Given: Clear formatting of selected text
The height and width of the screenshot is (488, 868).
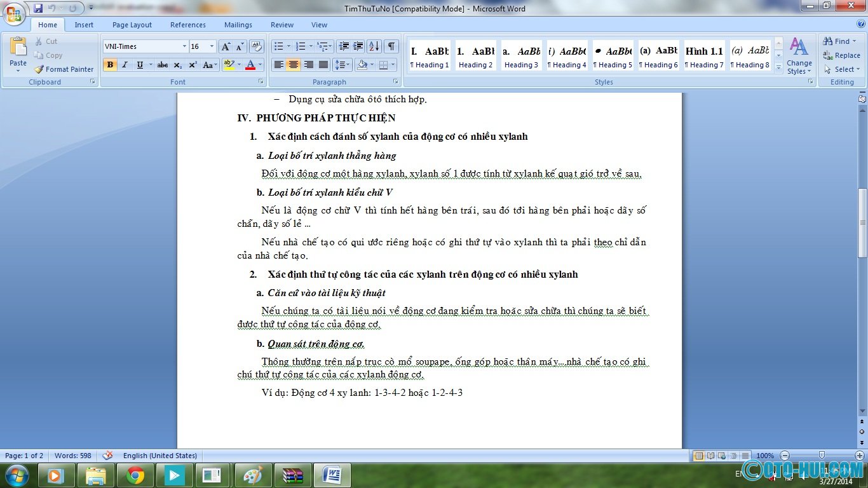Looking at the screenshot, I should tap(257, 46).
